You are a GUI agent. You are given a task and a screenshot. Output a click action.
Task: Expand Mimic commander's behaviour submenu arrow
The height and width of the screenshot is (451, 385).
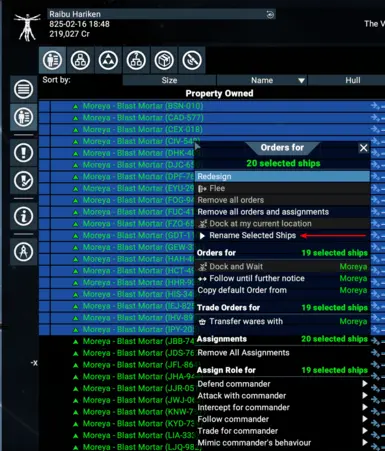[365, 443]
